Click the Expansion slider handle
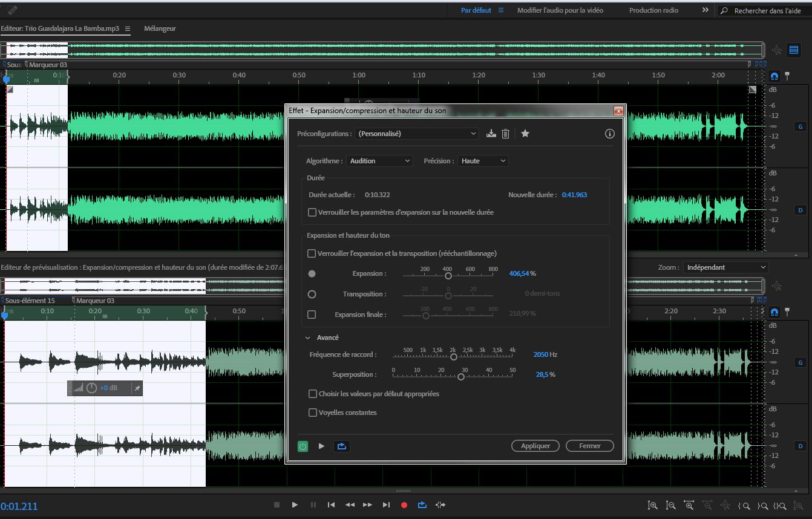The width and height of the screenshot is (812, 519). coord(448,276)
